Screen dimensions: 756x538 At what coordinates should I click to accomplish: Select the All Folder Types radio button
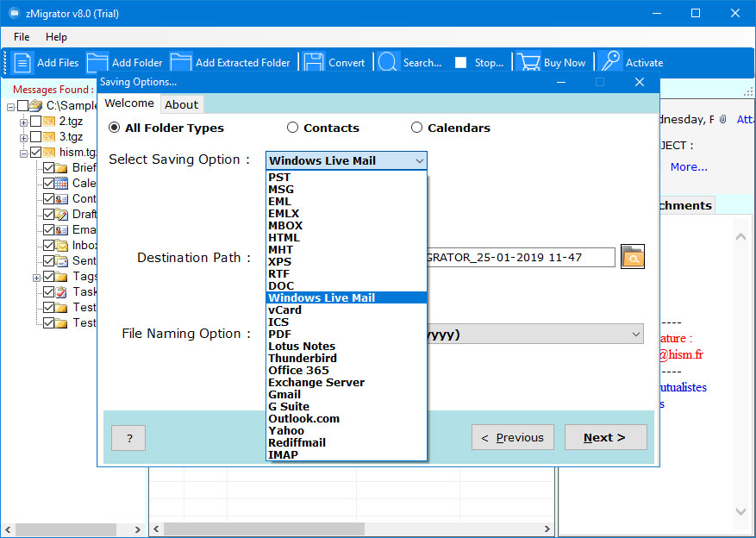pyautogui.click(x=115, y=128)
